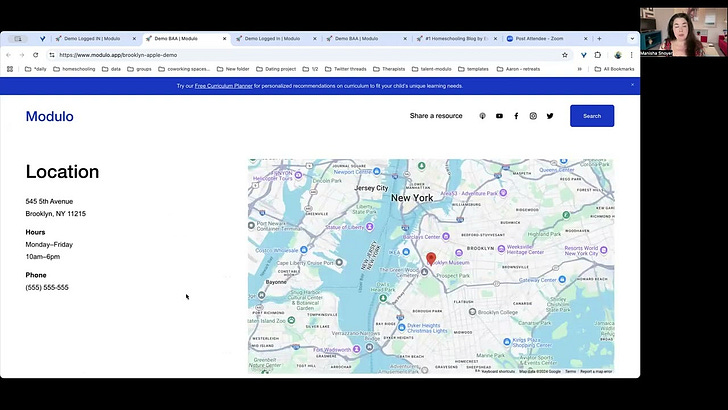Click Keyboard shortcuts on the map
This screenshot has height=410, width=728.
pyautogui.click(x=498, y=371)
